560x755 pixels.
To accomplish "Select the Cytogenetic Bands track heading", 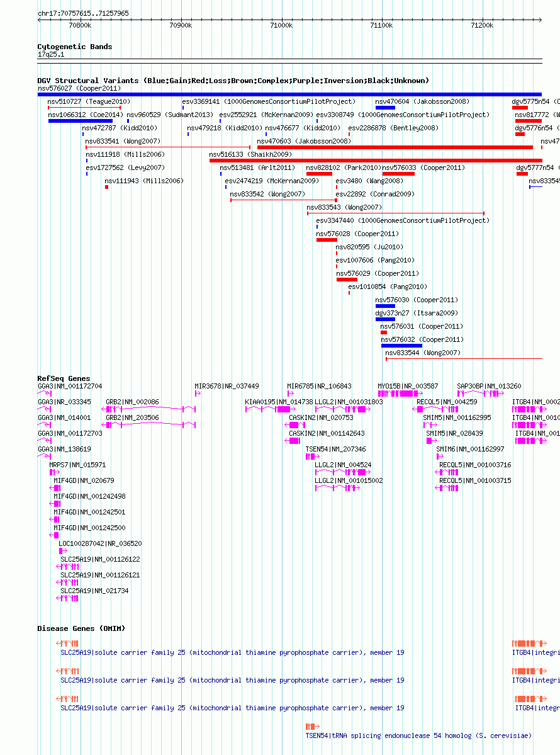I will (x=75, y=47).
